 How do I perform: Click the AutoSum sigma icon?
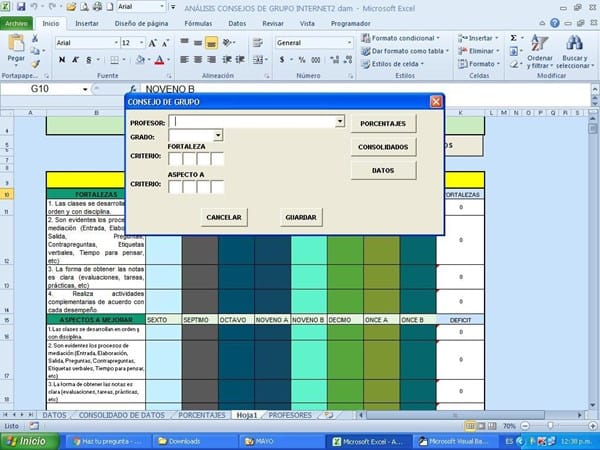[x=515, y=37]
